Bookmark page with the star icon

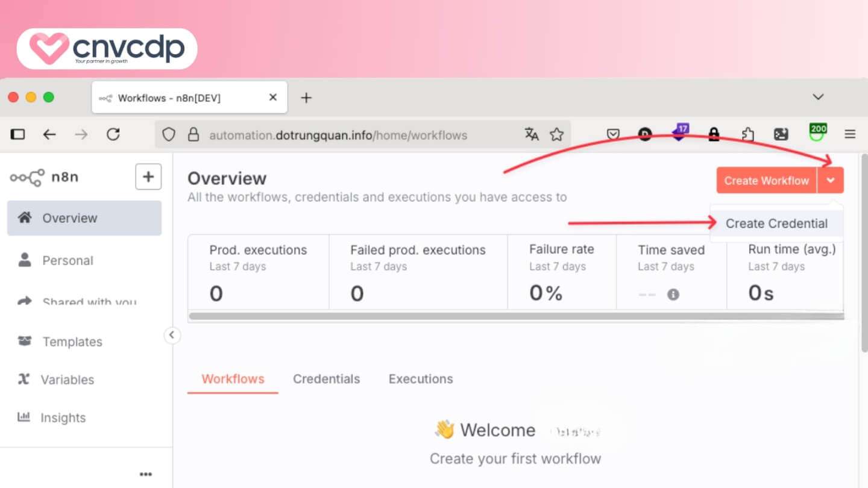coord(556,134)
